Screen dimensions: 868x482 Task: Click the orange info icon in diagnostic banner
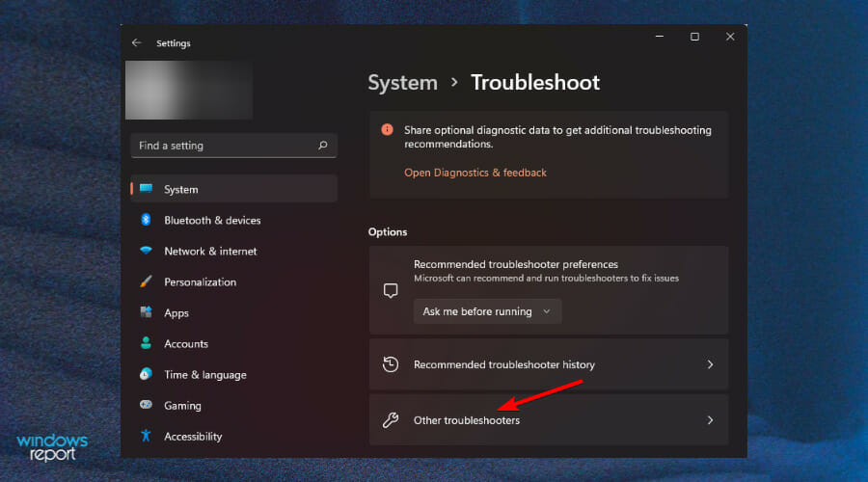click(387, 129)
